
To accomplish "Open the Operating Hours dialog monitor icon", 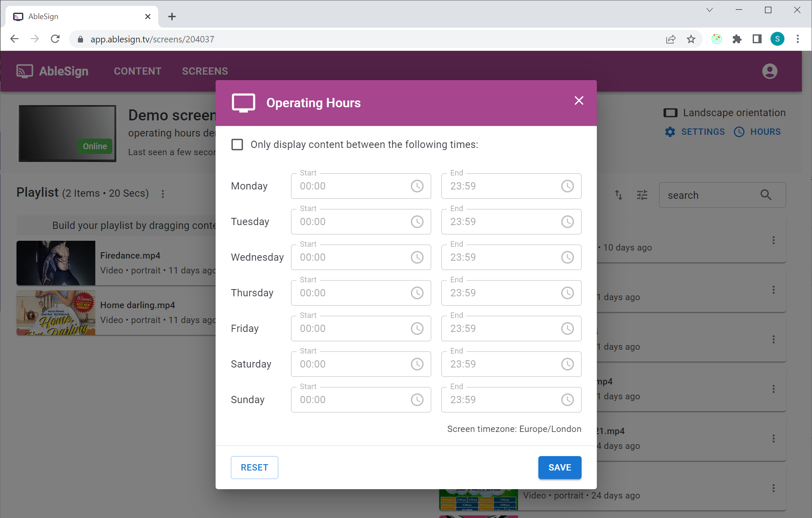I will click(243, 102).
